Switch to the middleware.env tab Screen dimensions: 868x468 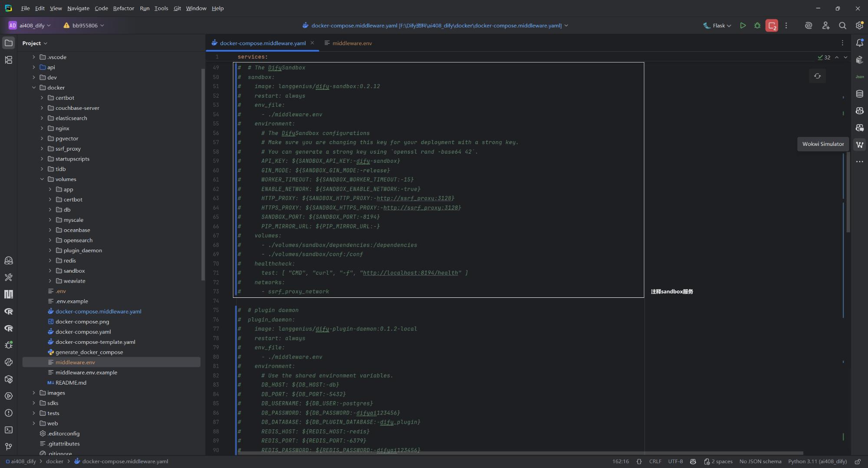(352, 43)
